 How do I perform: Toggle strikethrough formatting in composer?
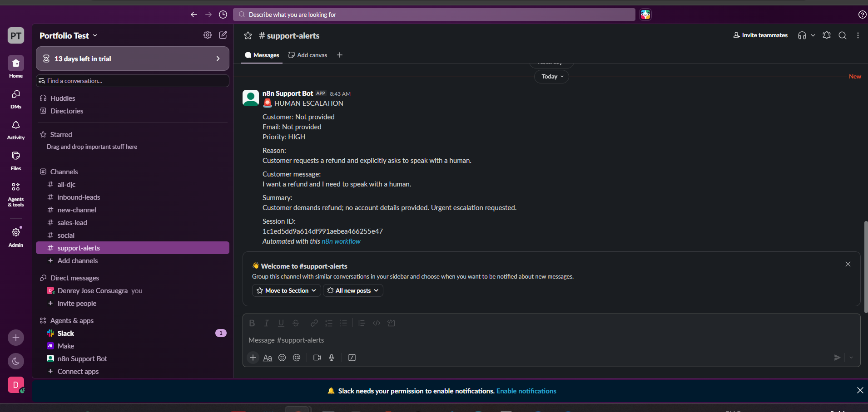click(296, 323)
